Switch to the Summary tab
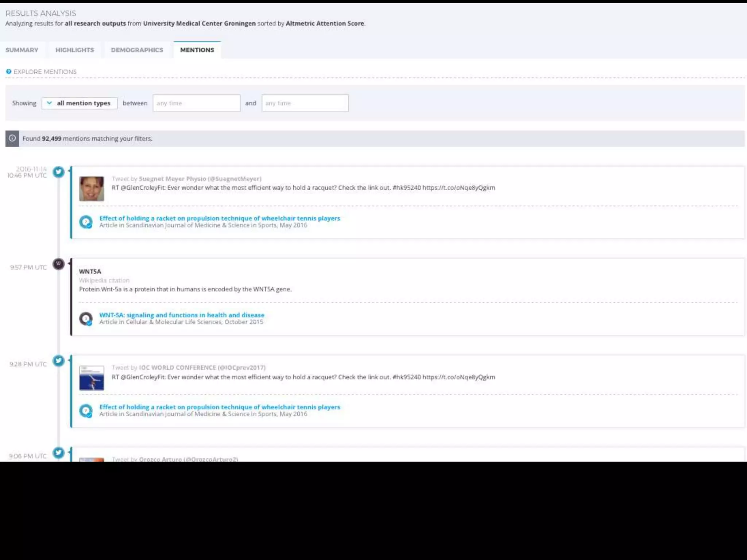The width and height of the screenshot is (747, 560). pos(22,50)
